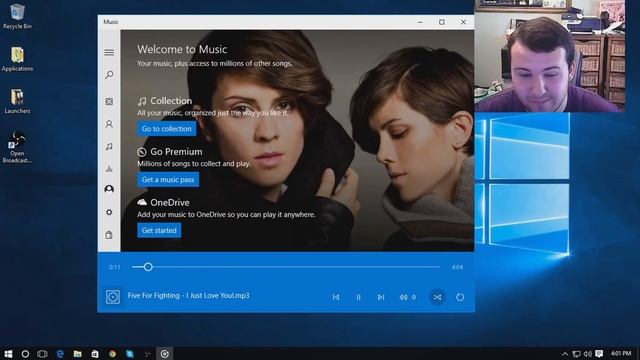Click the Collection heading
Viewport: 640px width, 360px height.
(x=171, y=101)
